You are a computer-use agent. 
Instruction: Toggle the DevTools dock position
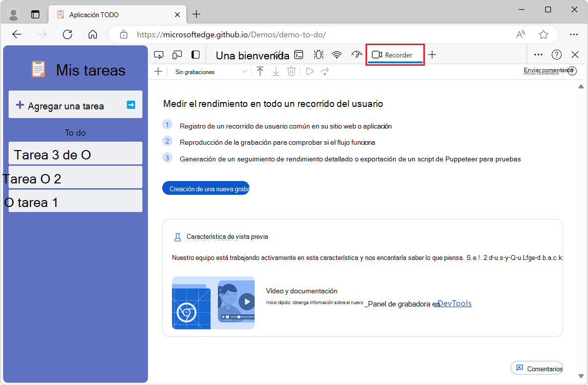pos(196,54)
